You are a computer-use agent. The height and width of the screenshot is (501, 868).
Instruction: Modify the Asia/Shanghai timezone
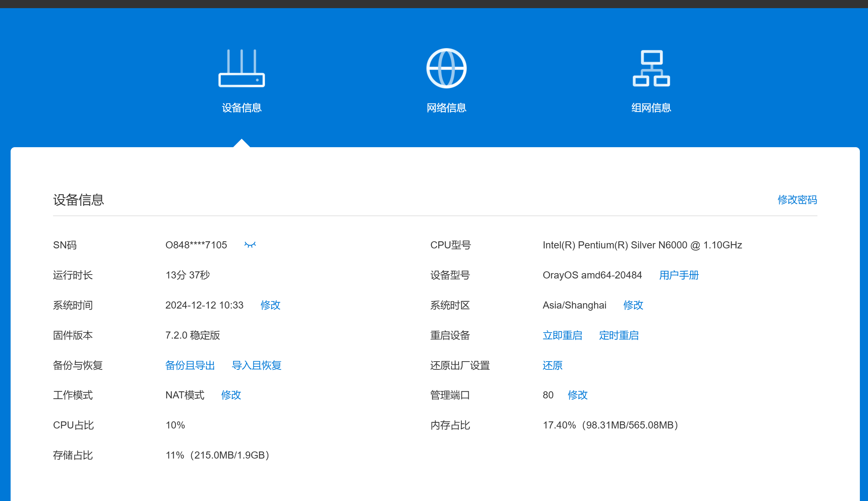pos(633,305)
